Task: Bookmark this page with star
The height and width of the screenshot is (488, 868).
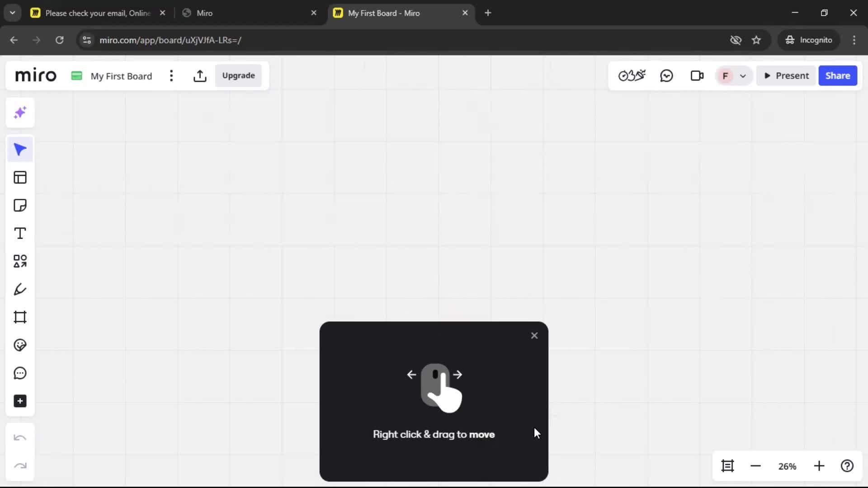Action: [x=756, y=40]
